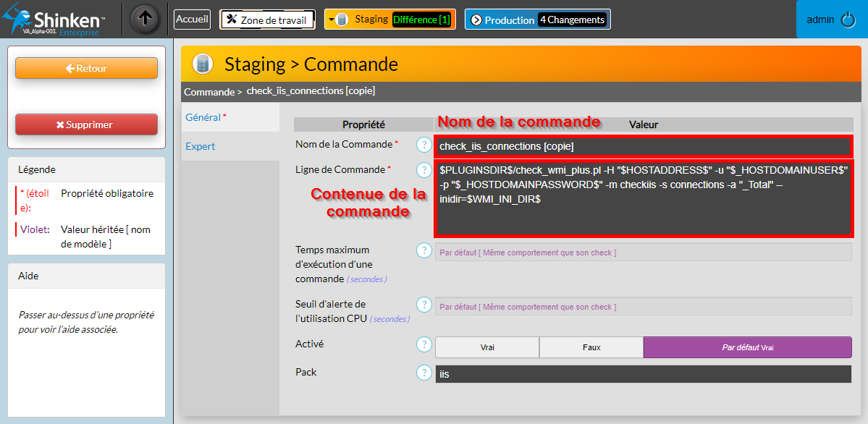Screen dimensions: 868x424
Task: Click the Aide panel header
Action: pyautogui.click(x=86, y=276)
